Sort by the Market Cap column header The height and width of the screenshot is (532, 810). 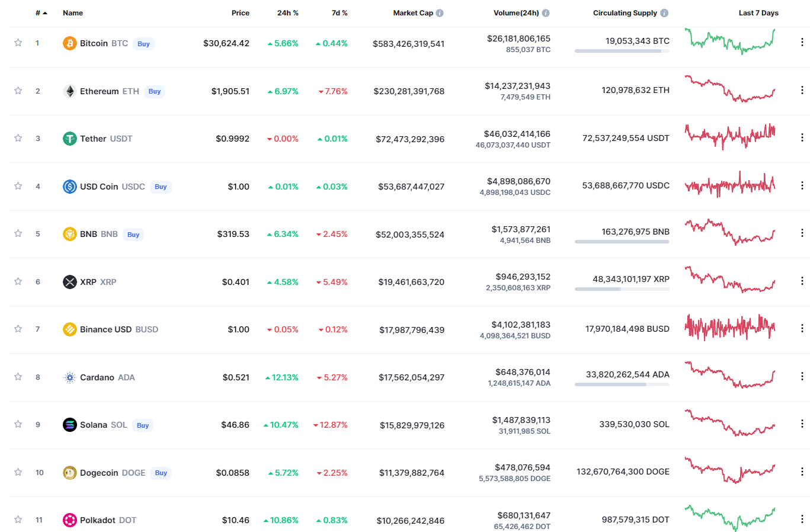point(413,13)
